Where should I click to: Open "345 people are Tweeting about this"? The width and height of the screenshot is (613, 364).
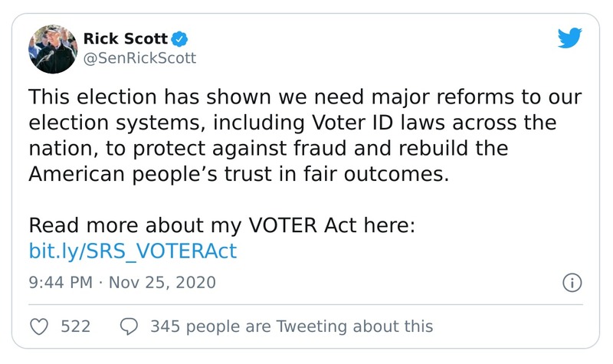[291, 326]
